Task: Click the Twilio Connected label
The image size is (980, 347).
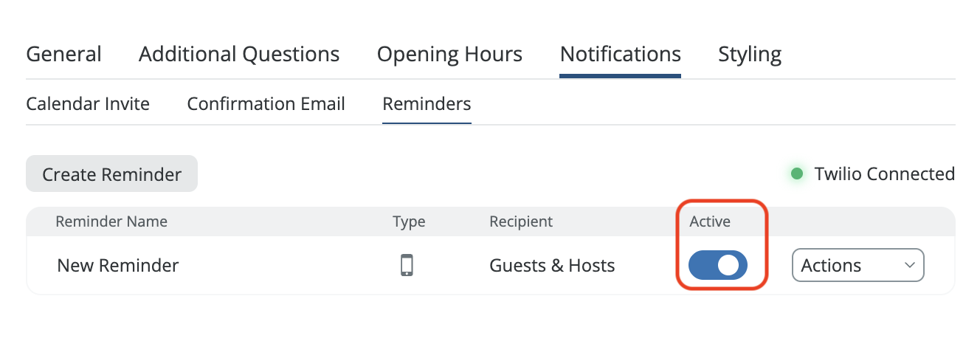Action: tap(884, 174)
